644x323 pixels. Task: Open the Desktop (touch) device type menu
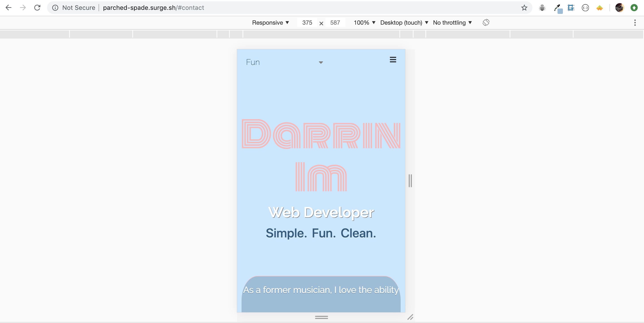(x=404, y=22)
